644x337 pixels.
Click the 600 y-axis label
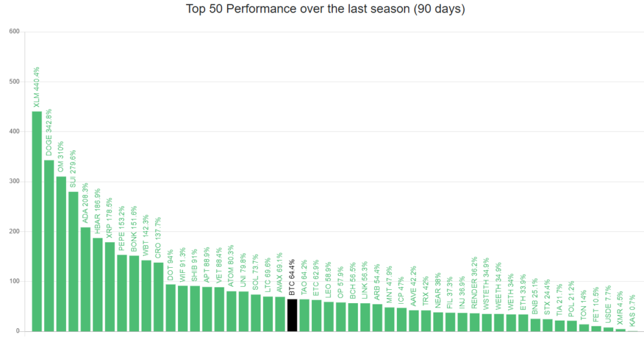coord(14,31)
